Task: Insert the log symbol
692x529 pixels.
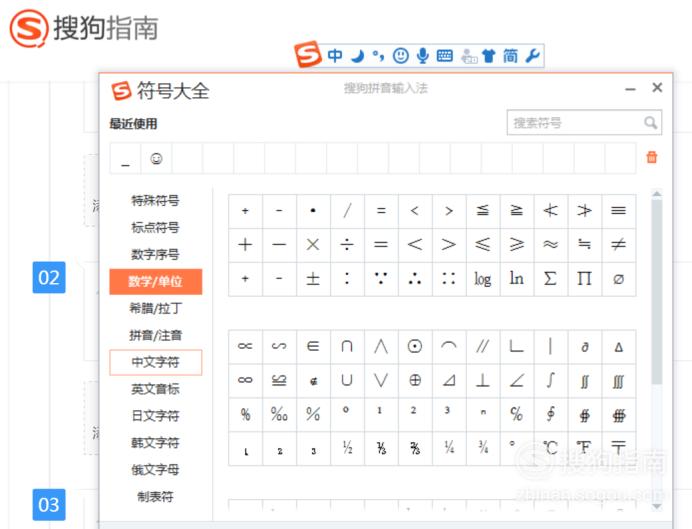Action: [x=482, y=278]
